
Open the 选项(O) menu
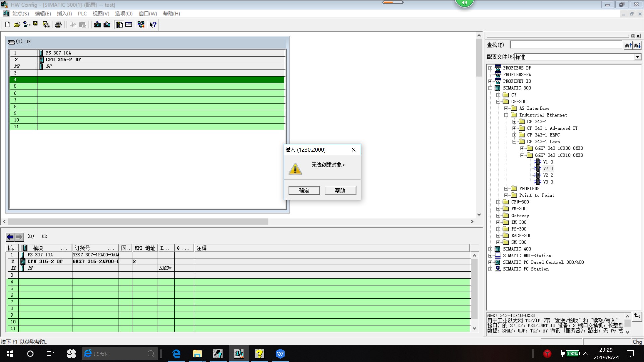[x=124, y=14]
